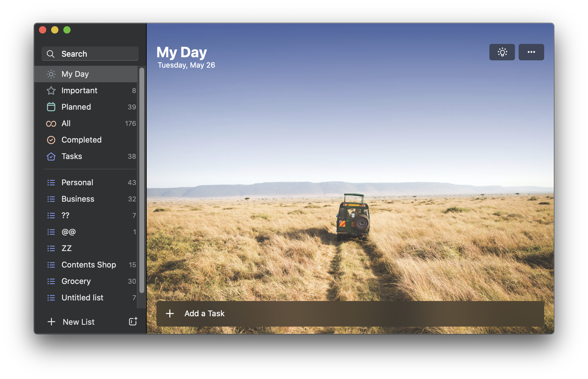The image size is (588, 379).
Task: Click the infinity icon for All
Action: point(51,123)
